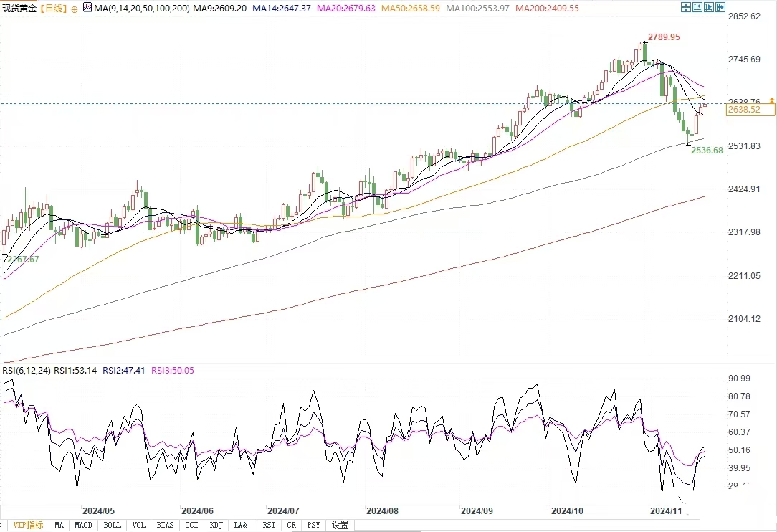Click the 2531.83 price axis label
777x532 pixels.
click(744, 146)
